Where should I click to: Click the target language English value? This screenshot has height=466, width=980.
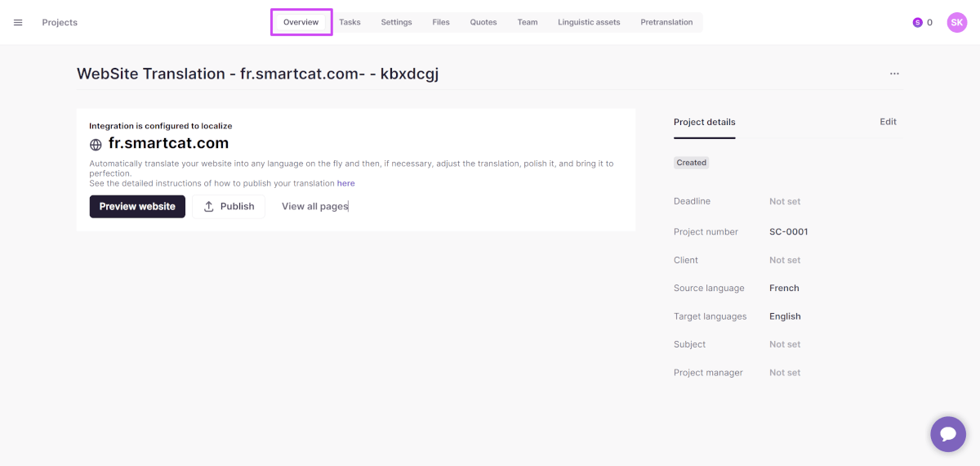click(785, 316)
